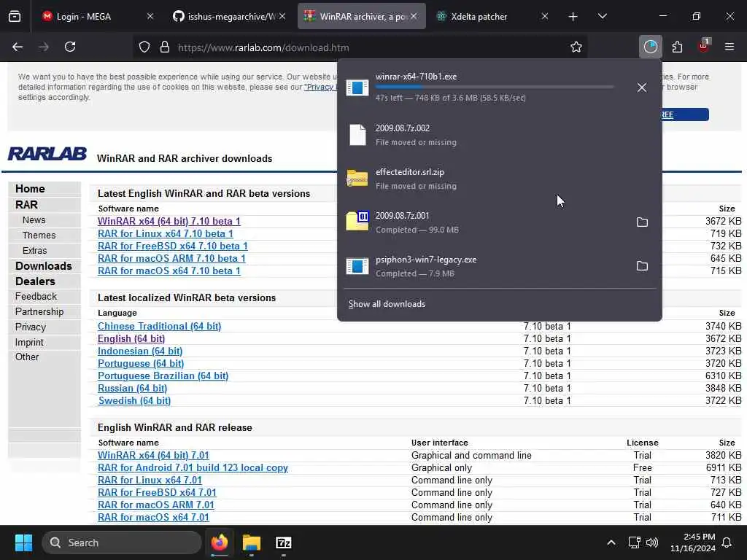This screenshot has height=560, width=747.
Task: Click the winrar-x64-710b1.exe download progress bar
Action: coord(495,87)
